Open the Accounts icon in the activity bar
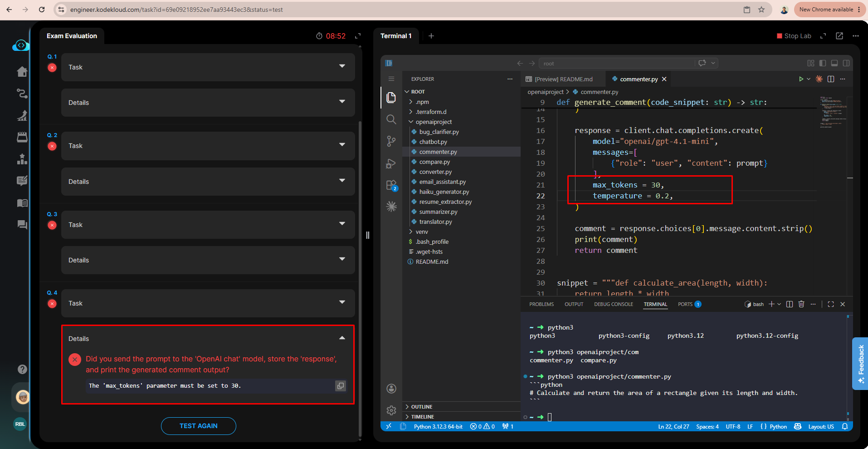Image resolution: width=868 pixels, height=449 pixels. point(391,389)
